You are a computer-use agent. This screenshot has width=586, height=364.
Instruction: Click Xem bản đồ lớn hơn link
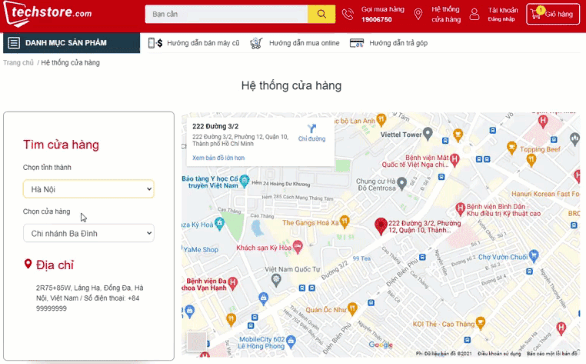[218, 158]
